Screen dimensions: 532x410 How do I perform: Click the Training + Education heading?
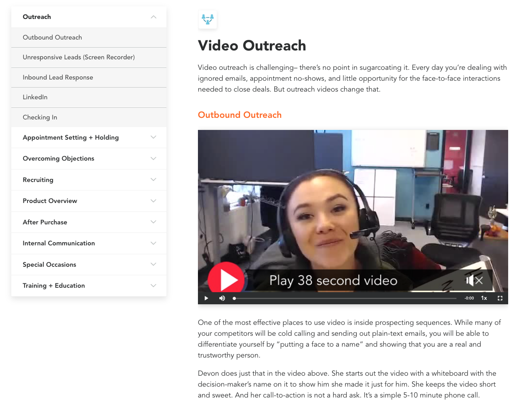click(54, 286)
